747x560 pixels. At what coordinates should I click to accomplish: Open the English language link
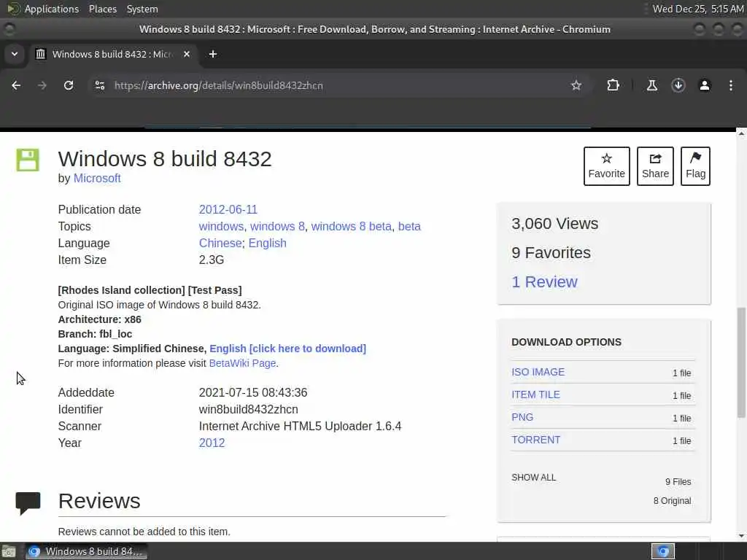pos(267,243)
